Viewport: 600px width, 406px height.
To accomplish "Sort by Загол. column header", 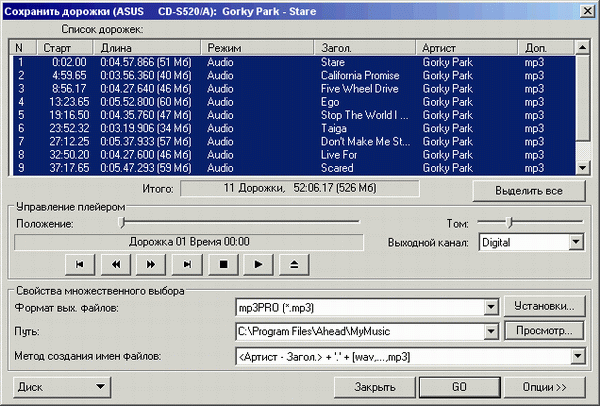I will pos(365,48).
